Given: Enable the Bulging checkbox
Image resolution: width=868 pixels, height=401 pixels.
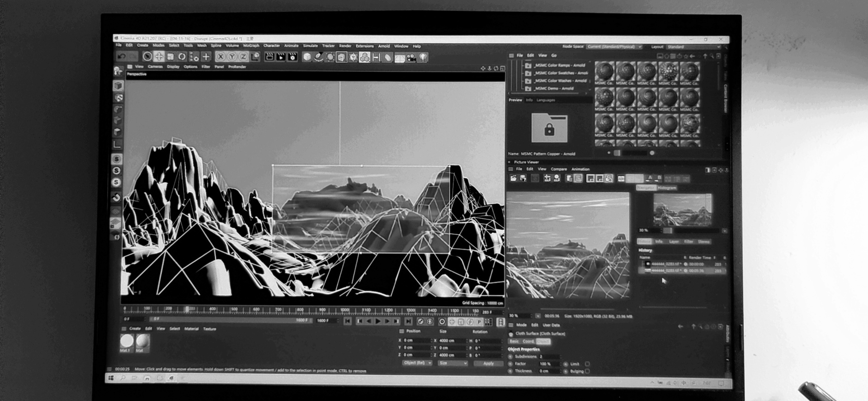Looking at the screenshot, I should tap(587, 371).
